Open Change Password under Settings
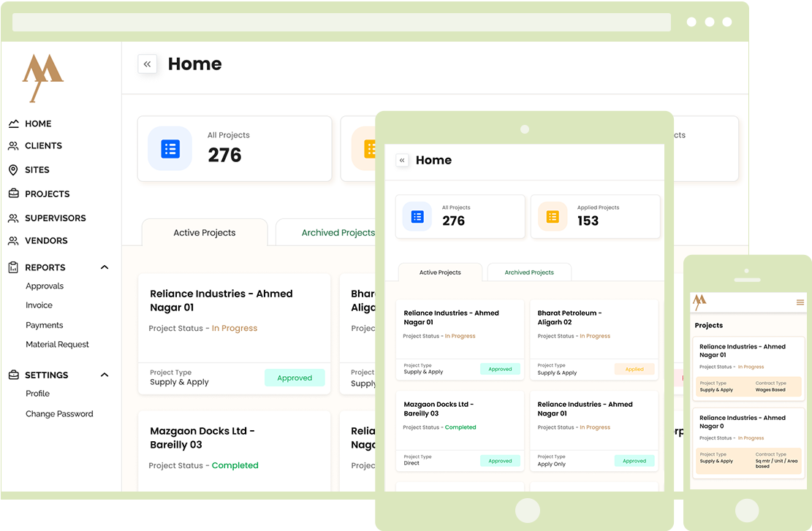The image size is (812, 531). point(59,414)
